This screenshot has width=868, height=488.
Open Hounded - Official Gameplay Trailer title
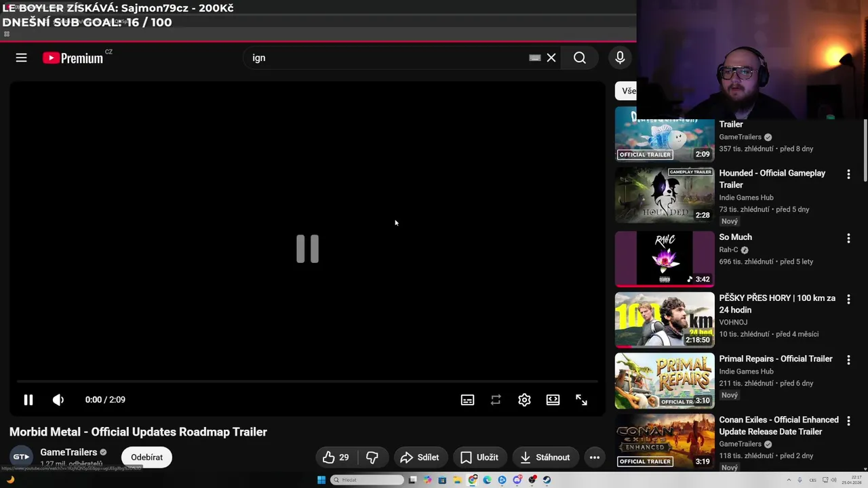(x=772, y=179)
